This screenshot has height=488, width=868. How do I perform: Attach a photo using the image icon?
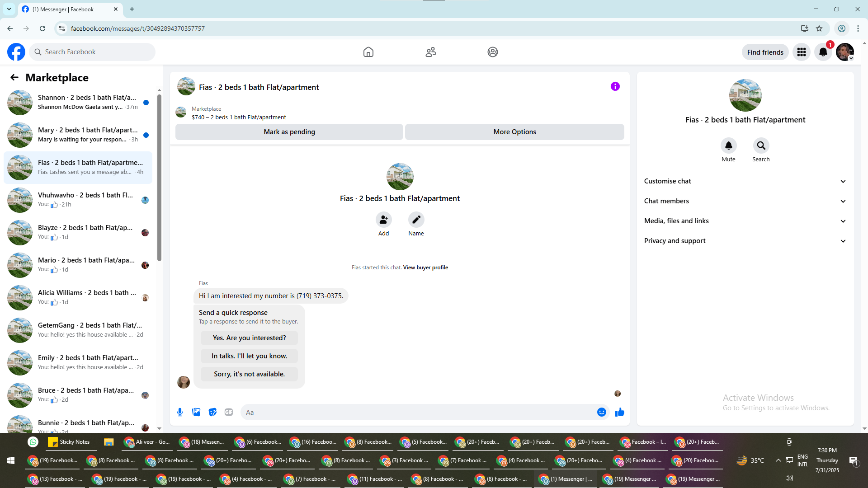pyautogui.click(x=196, y=412)
